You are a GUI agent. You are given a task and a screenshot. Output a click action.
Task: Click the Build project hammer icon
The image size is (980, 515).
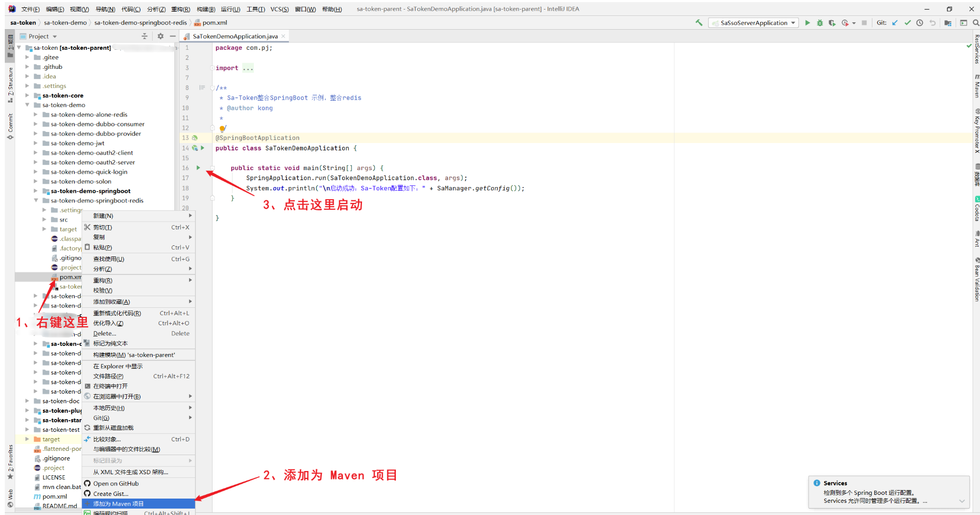point(699,23)
